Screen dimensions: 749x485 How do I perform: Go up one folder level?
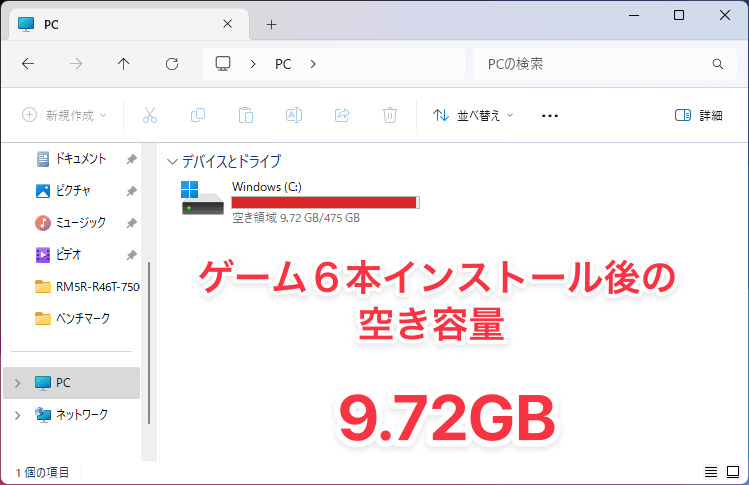coord(124,64)
